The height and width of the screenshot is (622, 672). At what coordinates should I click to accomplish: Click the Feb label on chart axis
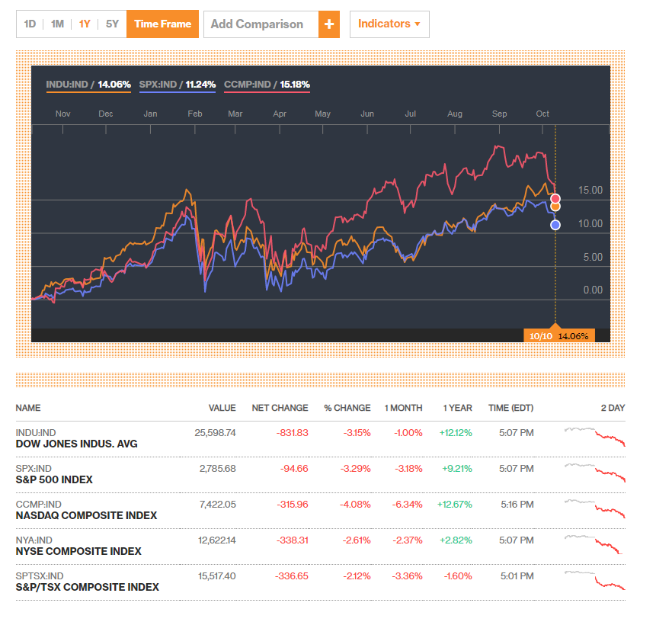pyautogui.click(x=194, y=114)
